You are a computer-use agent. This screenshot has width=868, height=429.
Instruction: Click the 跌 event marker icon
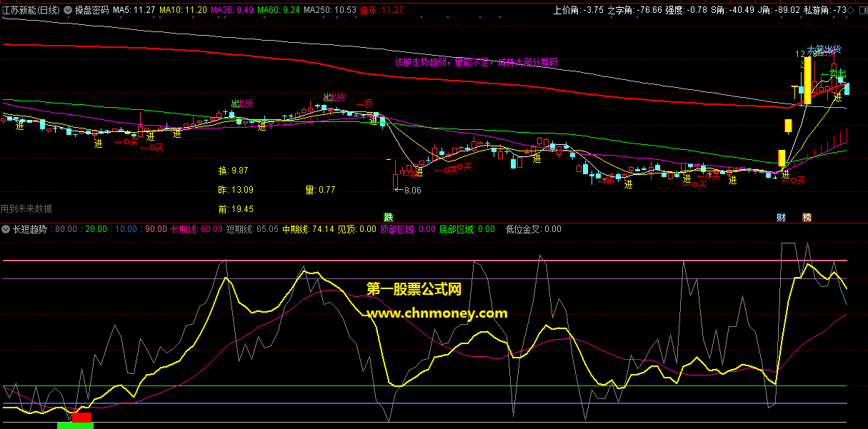[x=389, y=217]
